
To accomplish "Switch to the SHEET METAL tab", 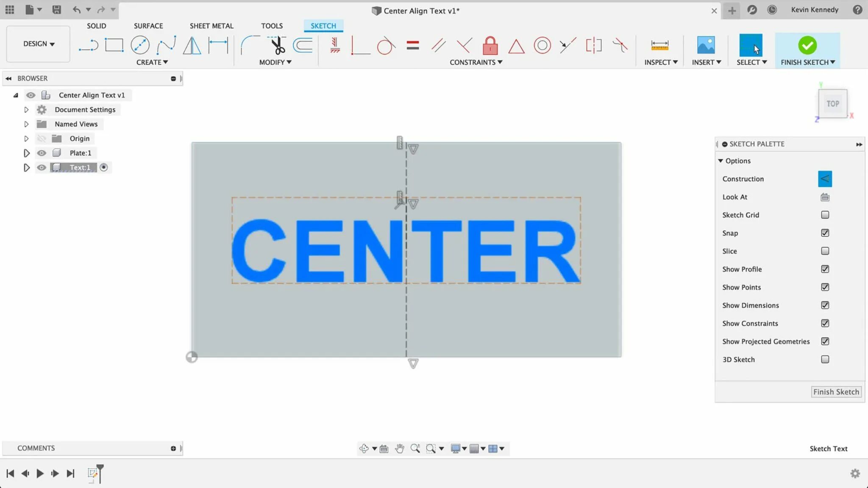I will 211,26.
